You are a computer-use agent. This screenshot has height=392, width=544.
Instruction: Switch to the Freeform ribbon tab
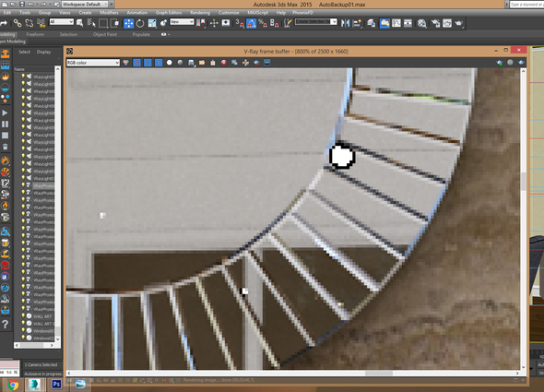point(35,34)
